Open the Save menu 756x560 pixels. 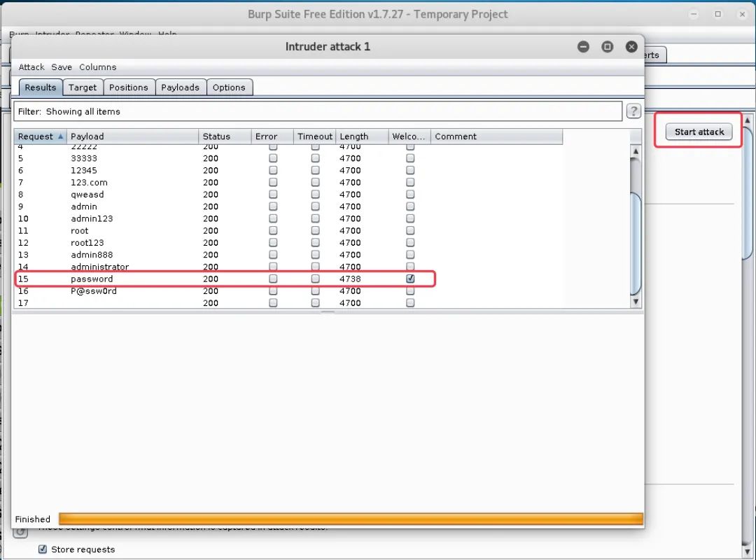62,67
